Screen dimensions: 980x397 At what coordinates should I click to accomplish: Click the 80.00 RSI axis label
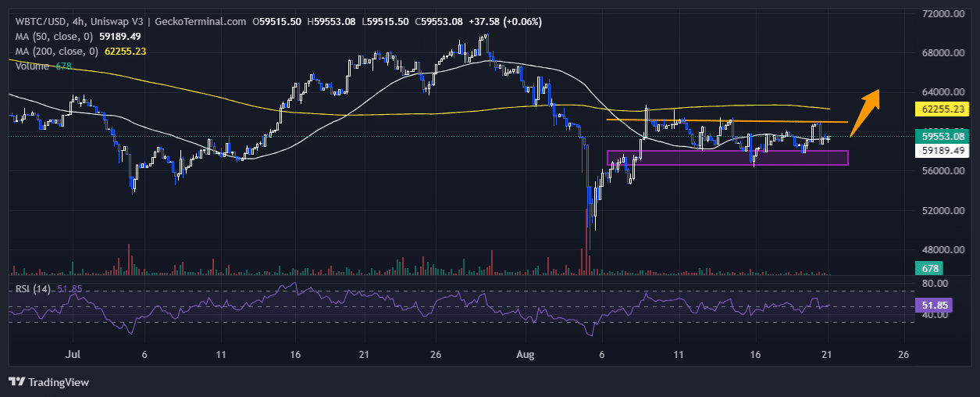(935, 283)
